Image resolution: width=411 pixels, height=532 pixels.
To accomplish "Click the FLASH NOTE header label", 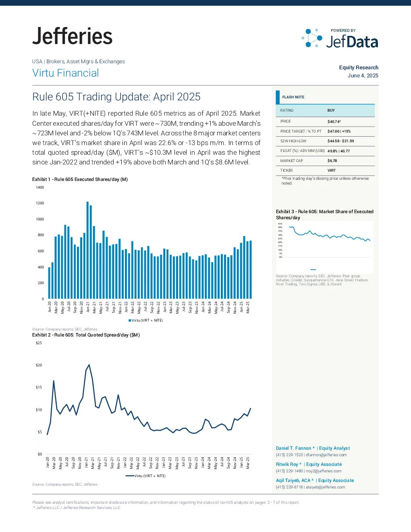I will pos(293,97).
